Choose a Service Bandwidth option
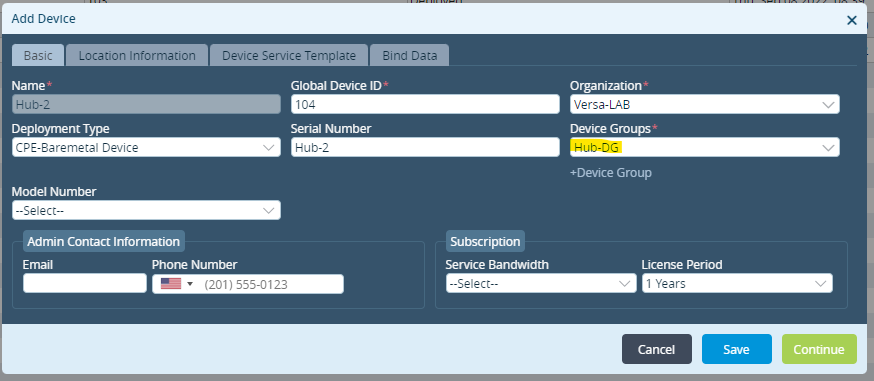874x381 pixels. 541,283
